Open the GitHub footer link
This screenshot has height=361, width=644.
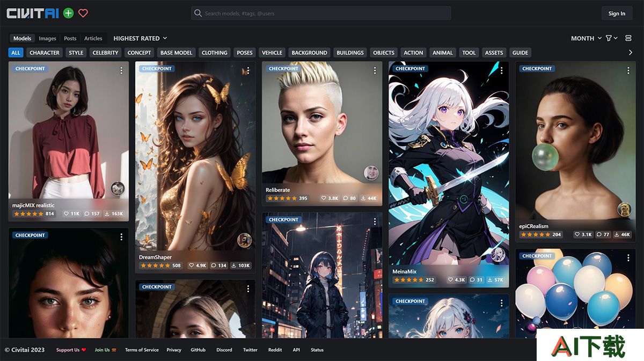[198, 350]
